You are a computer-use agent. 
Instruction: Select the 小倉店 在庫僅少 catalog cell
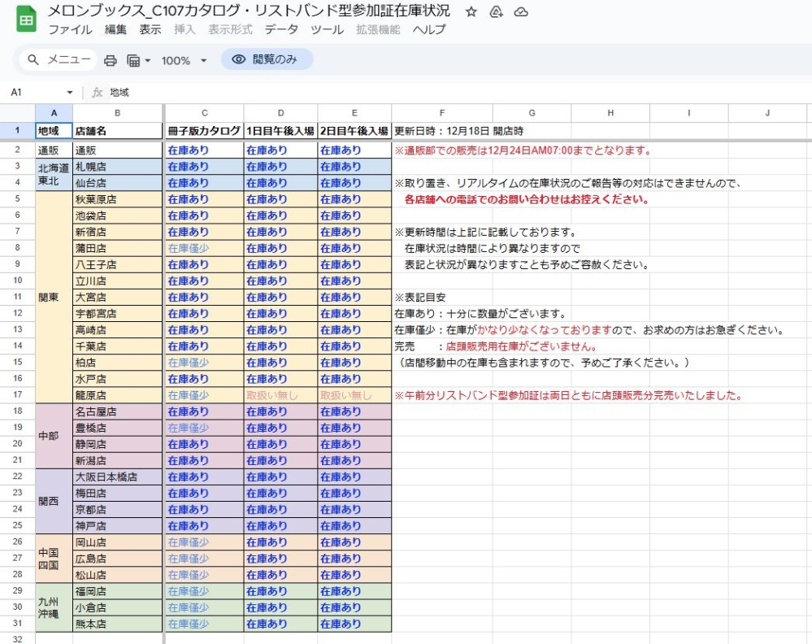pos(205,607)
